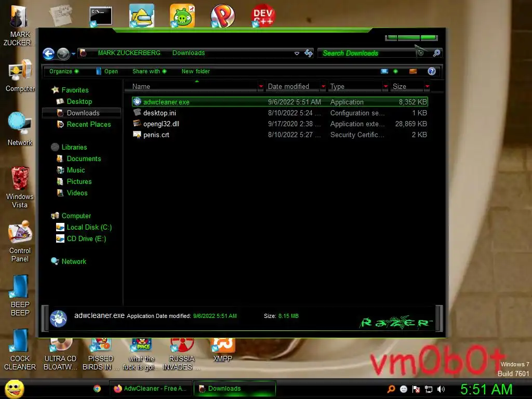The image size is (532, 399).
Task: Click the search magnifier icon
Action: coord(436,53)
